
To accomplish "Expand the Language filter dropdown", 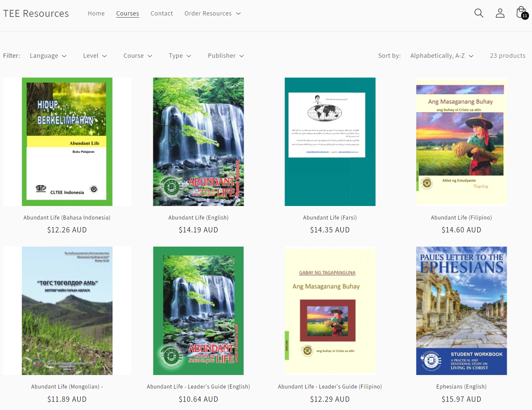I will [x=48, y=56].
